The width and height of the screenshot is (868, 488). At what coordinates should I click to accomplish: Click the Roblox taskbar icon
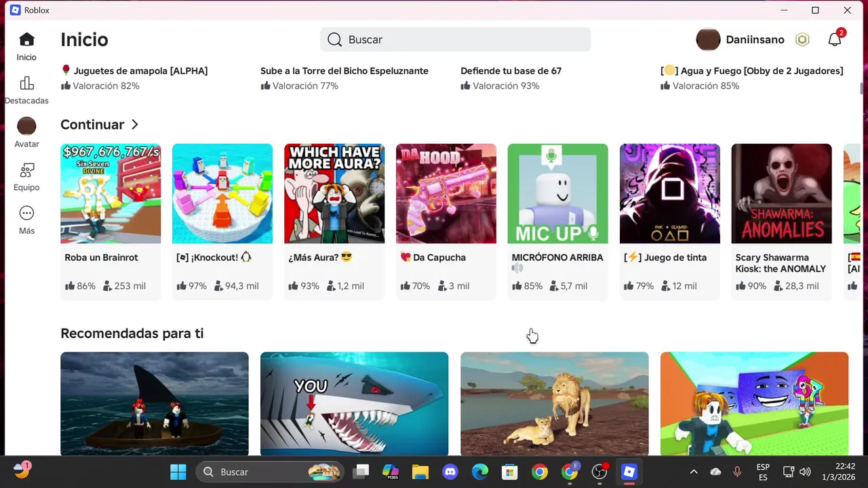pyautogui.click(x=629, y=472)
